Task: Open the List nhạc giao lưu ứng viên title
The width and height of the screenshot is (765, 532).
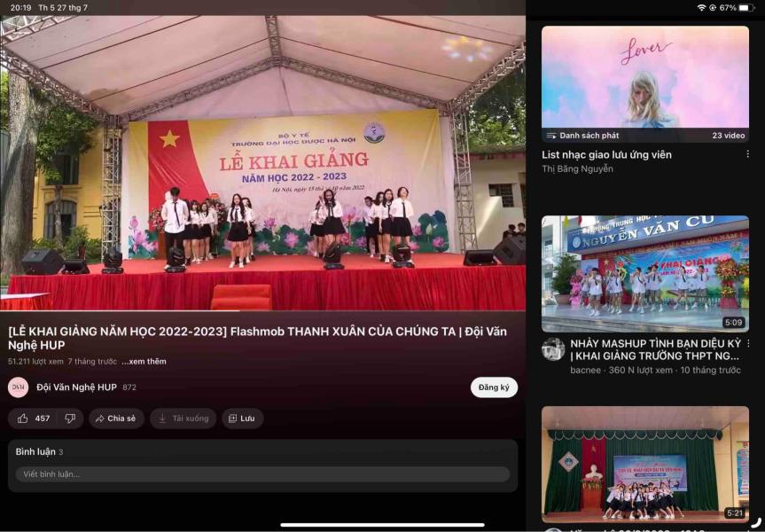Action: click(606, 154)
